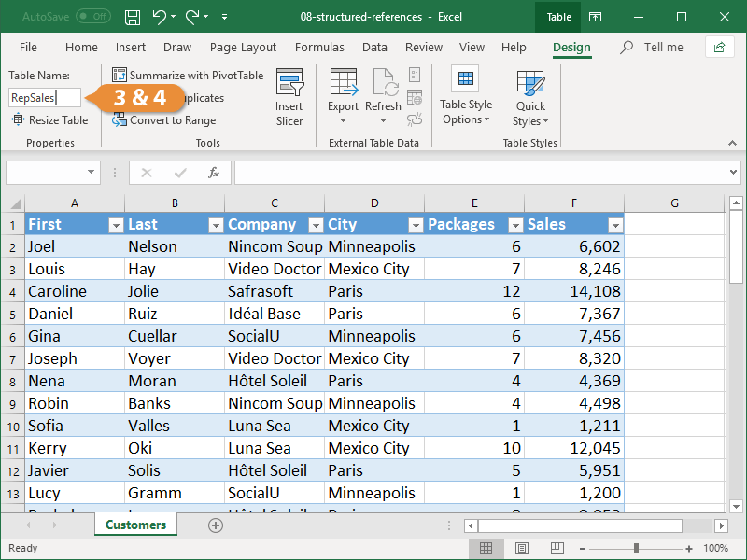
Task: Add a new sheet with the plus button
Action: [x=215, y=525]
